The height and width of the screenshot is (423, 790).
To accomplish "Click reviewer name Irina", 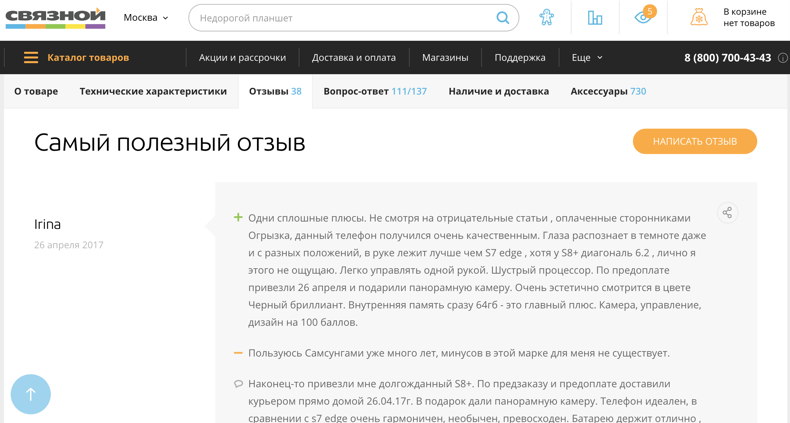I will (x=47, y=224).
